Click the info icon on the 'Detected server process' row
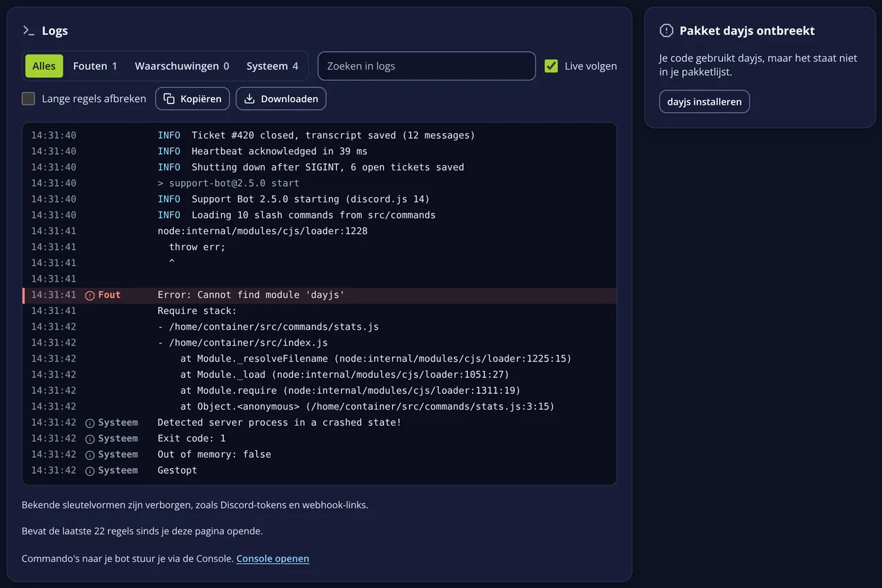Image resolution: width=882 pixels, height=588 pixels. point(90,423)
